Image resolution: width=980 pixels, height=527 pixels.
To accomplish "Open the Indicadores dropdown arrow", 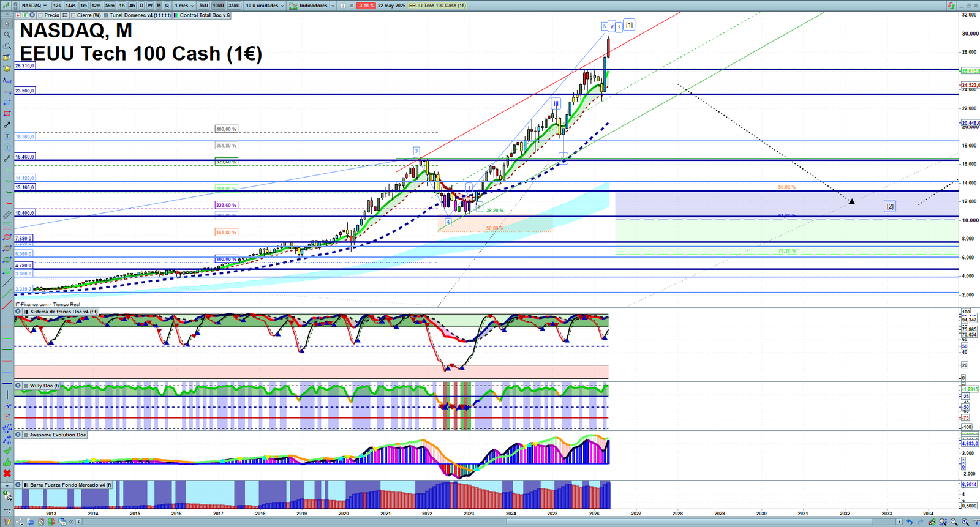I will tap(333, 6).
